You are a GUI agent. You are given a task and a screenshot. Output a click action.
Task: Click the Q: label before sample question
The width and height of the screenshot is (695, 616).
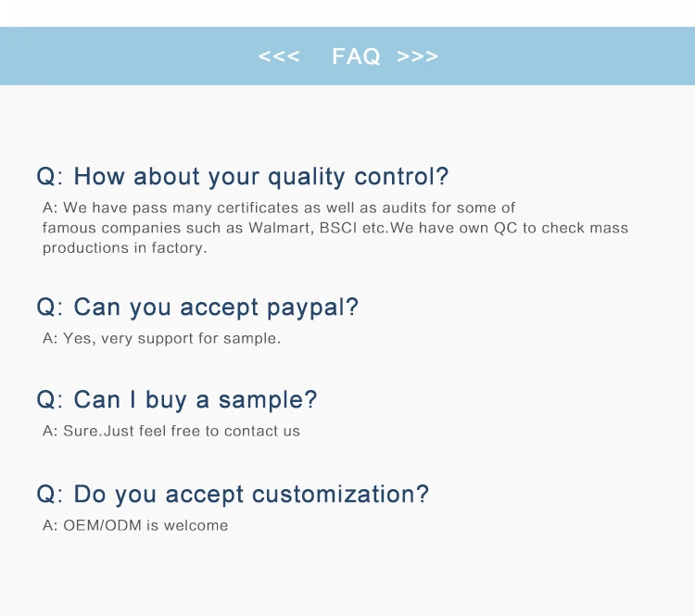coord(49,400)
